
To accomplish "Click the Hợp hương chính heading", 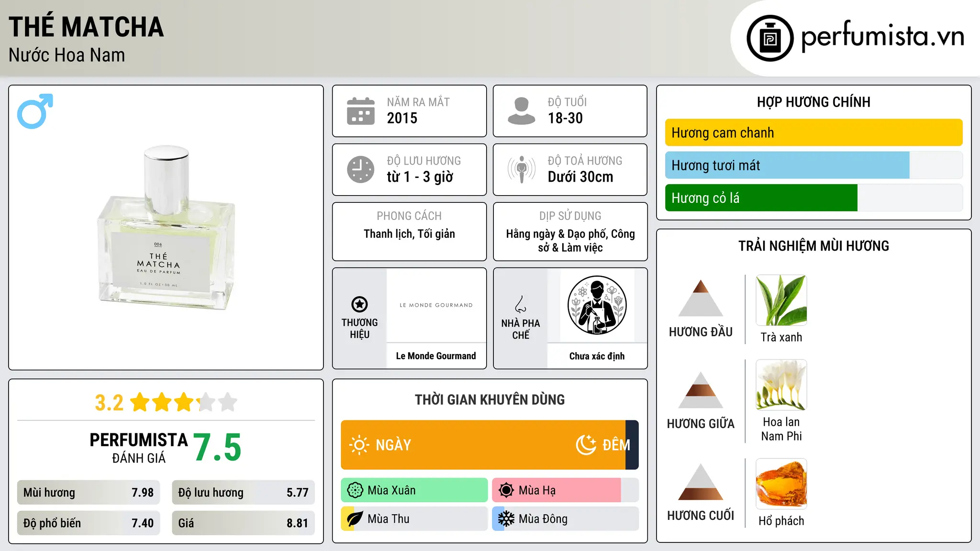I will pos(813,102).
